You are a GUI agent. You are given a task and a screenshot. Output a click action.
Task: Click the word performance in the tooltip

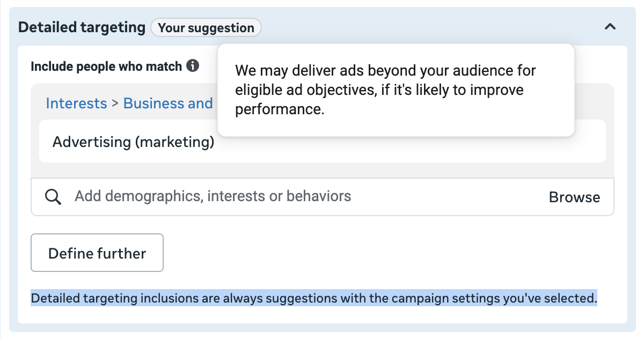pyautogui.click(x=279, y=109)
